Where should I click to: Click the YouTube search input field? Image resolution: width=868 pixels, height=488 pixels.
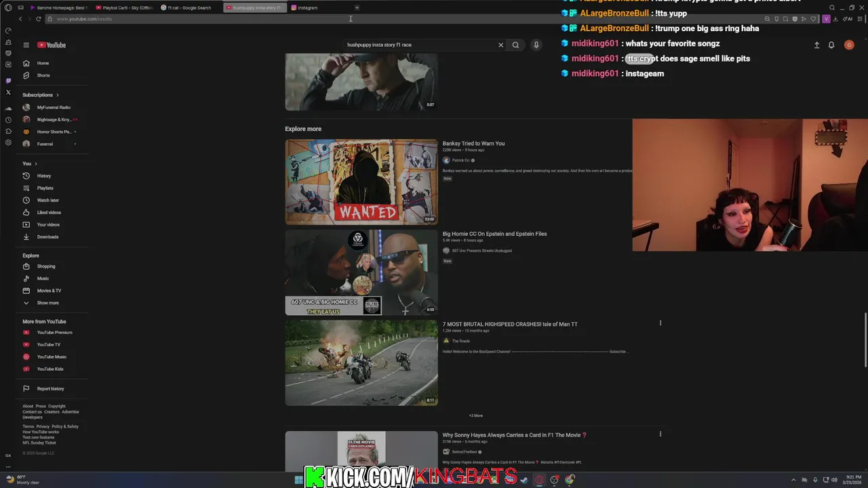(420, 45)
